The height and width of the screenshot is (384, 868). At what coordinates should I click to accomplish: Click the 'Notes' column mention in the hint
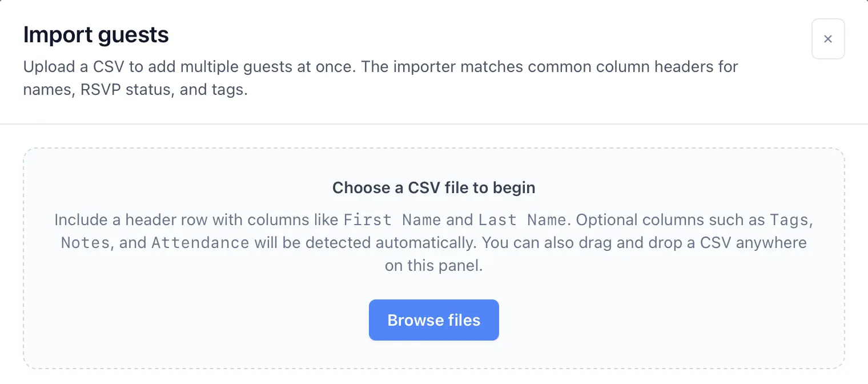click(85, 242)
